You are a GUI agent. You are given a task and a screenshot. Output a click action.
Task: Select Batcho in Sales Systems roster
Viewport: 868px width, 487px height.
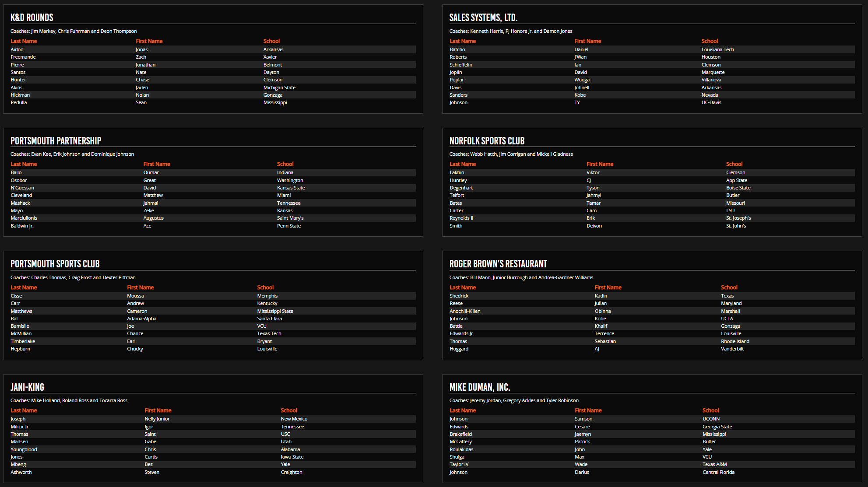[457, 49]
